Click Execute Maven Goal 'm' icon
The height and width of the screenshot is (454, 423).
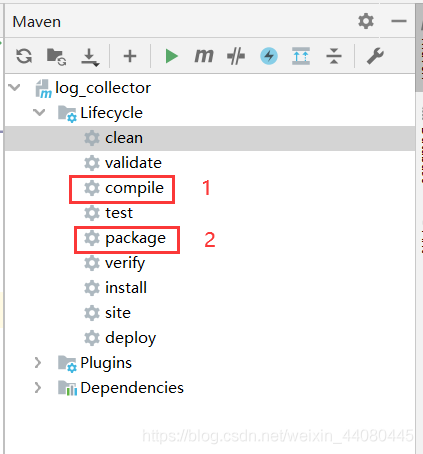204,56
